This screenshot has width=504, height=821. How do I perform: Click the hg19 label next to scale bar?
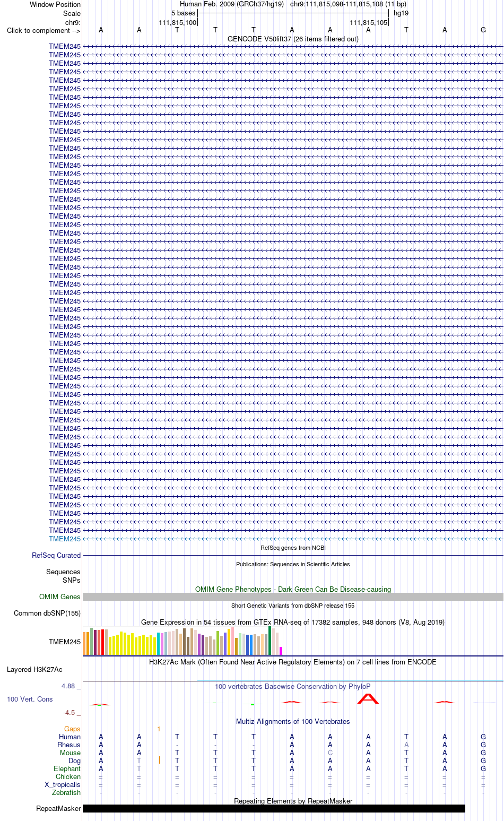click(401, 13)
